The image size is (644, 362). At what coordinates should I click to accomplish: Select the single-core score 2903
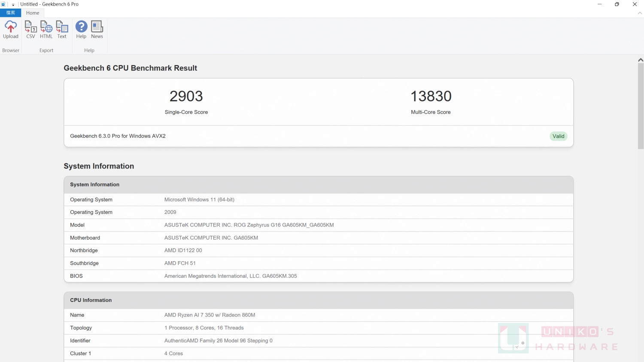point(186,96)
